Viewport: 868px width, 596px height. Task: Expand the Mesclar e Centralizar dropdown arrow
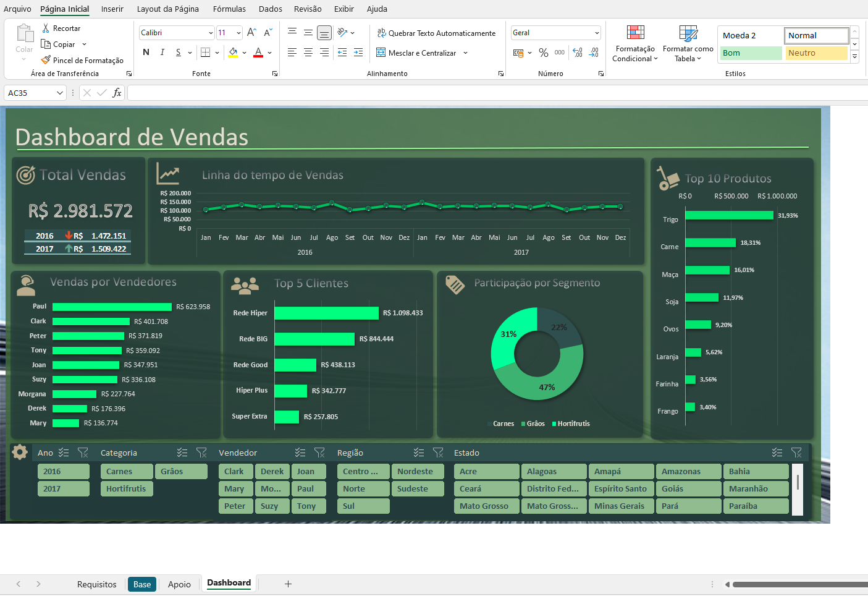pos(465,53)
